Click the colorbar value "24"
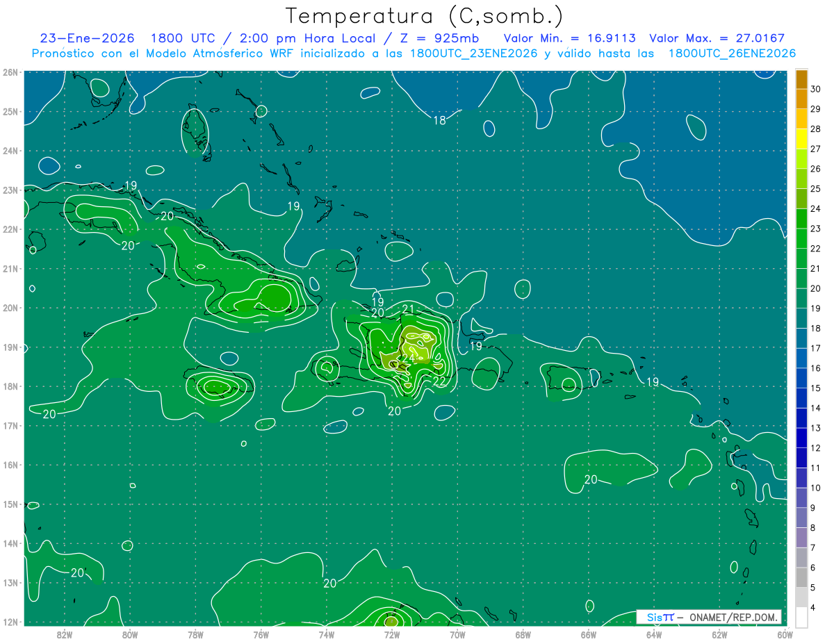This screenshot has height=644, width=834. [816, 208]
